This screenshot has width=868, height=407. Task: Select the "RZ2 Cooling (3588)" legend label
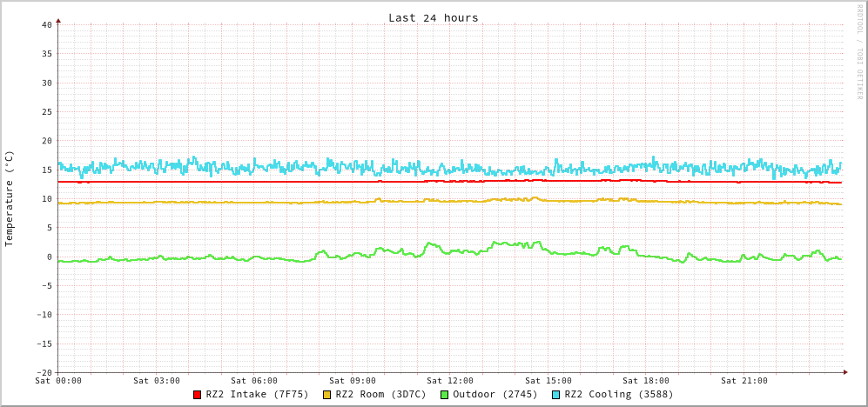click(618, 394)
